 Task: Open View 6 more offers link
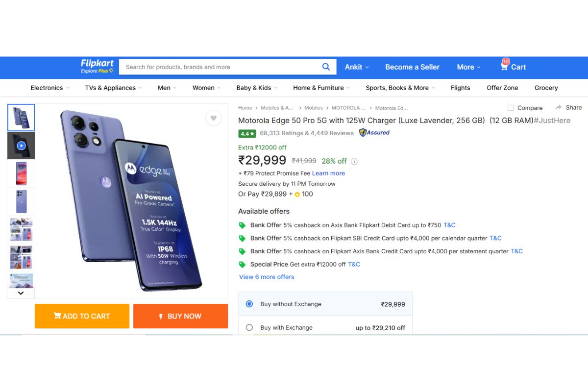[x=266, y=277]
